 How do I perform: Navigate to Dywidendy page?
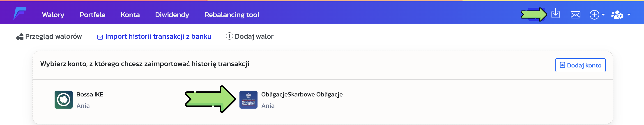click(x=172, y=15)
